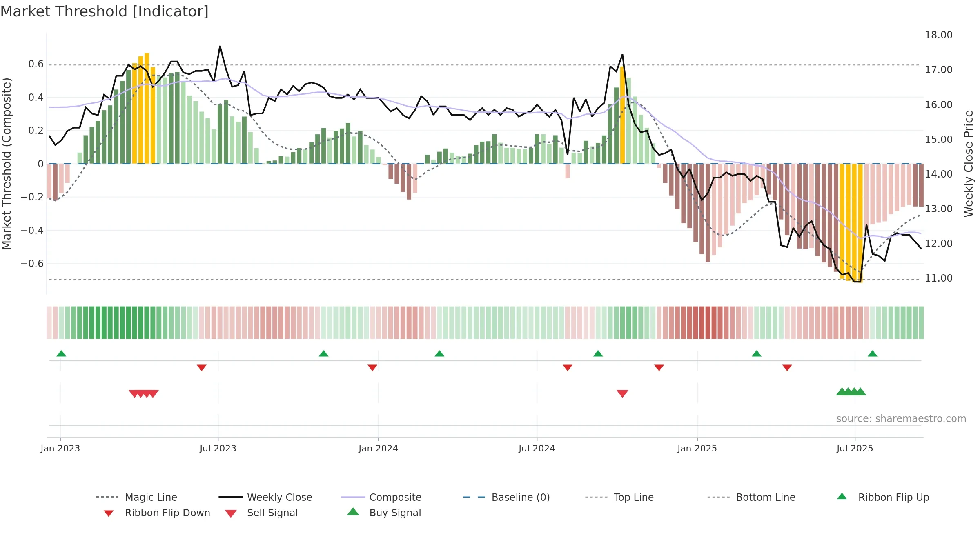Click the Jul 2023 x-axis label
The height and width of the screenshot is (551, 980).
coord(218,448)
